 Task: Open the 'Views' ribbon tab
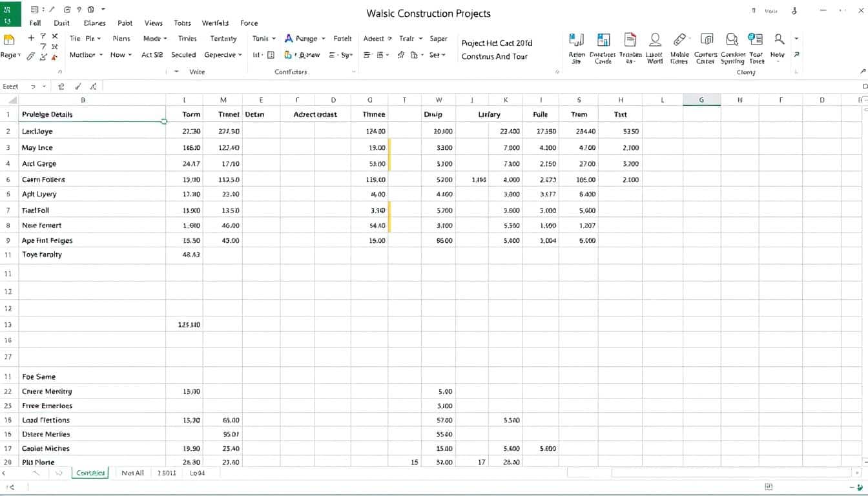(x=153, y=23)
